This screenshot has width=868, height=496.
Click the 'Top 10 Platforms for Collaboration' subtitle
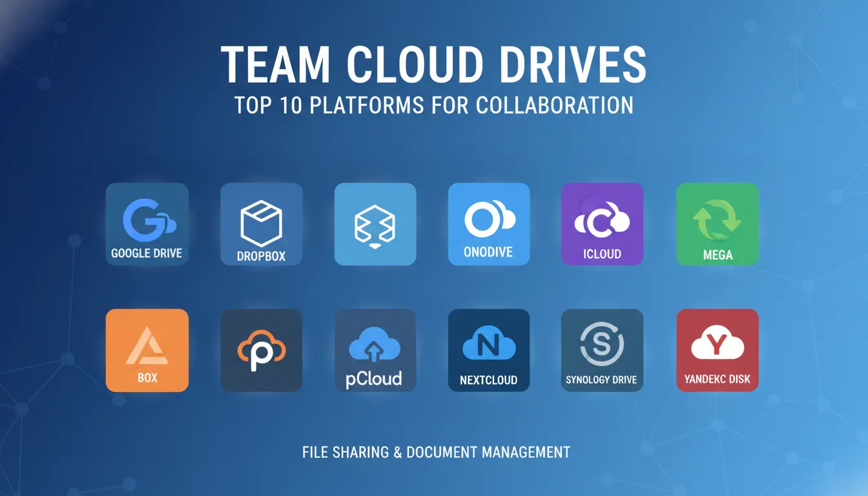pyautogui.click(x=434, y=105)
